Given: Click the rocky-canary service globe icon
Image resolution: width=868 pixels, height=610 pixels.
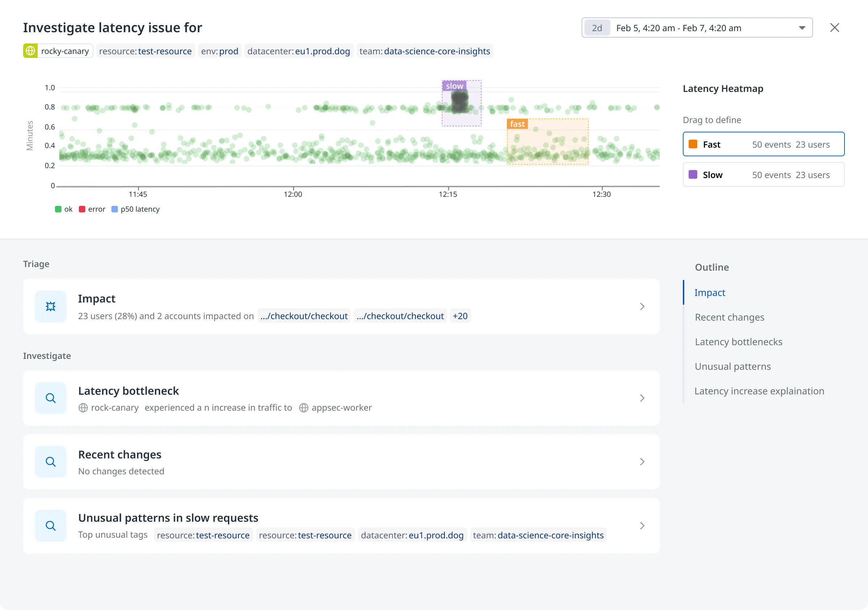Looking at the screenshot, I should (30, 51).
